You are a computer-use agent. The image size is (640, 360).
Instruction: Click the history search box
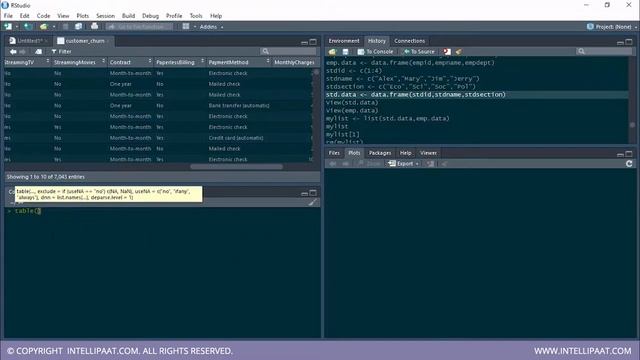(604, 51)
